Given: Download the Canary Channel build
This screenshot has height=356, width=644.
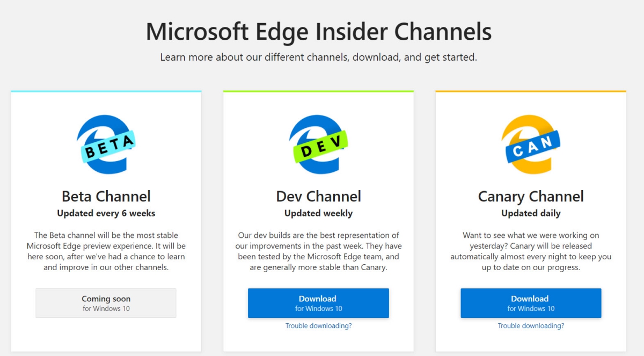Looking at the screenshot, I should 530,303.
